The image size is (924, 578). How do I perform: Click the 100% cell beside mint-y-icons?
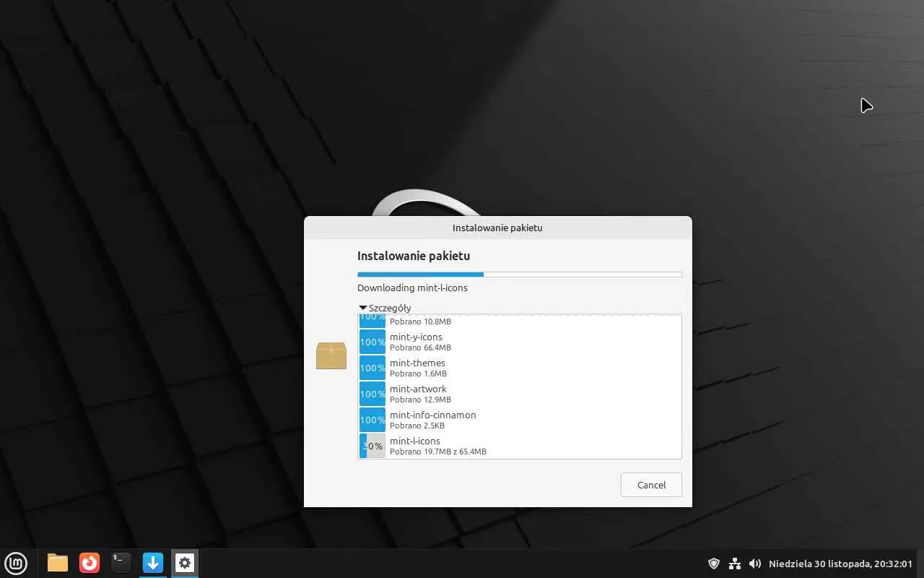[372, 342]
